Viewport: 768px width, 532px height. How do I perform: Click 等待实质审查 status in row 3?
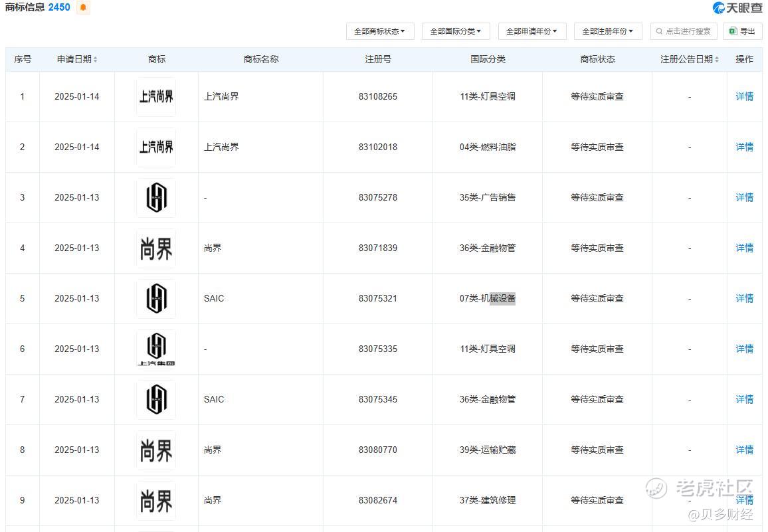[597, 197]
